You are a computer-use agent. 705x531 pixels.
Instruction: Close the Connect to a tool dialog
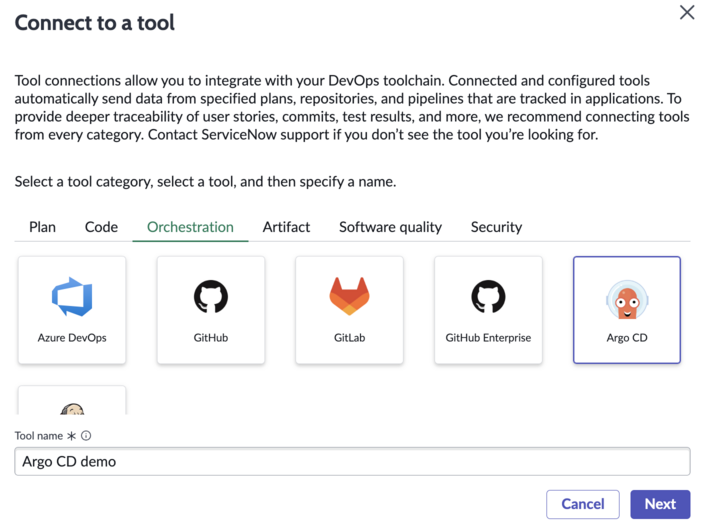click(687, 12)
